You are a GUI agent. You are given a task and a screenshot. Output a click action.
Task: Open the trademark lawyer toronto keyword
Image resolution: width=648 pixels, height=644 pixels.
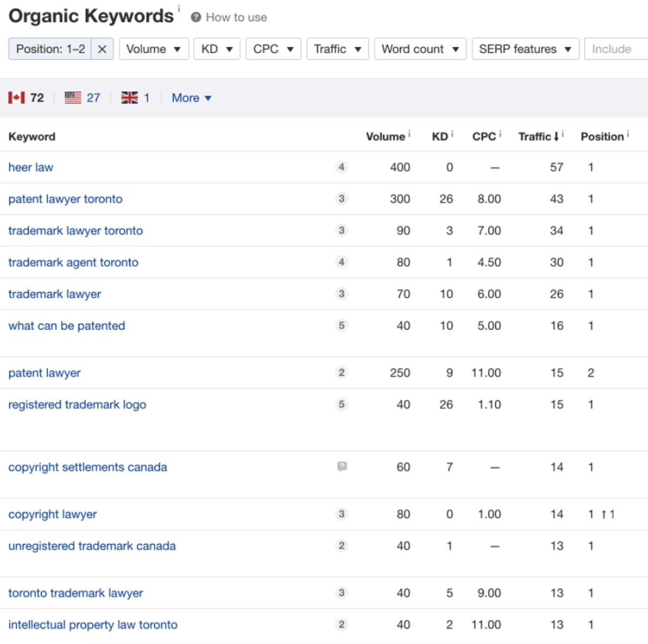coord(76,231)
